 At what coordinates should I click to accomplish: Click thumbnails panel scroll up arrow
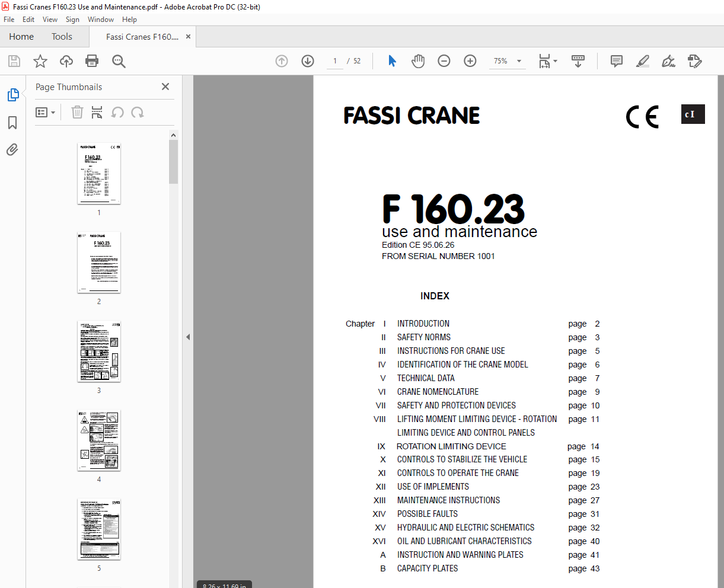click(173, 135)
